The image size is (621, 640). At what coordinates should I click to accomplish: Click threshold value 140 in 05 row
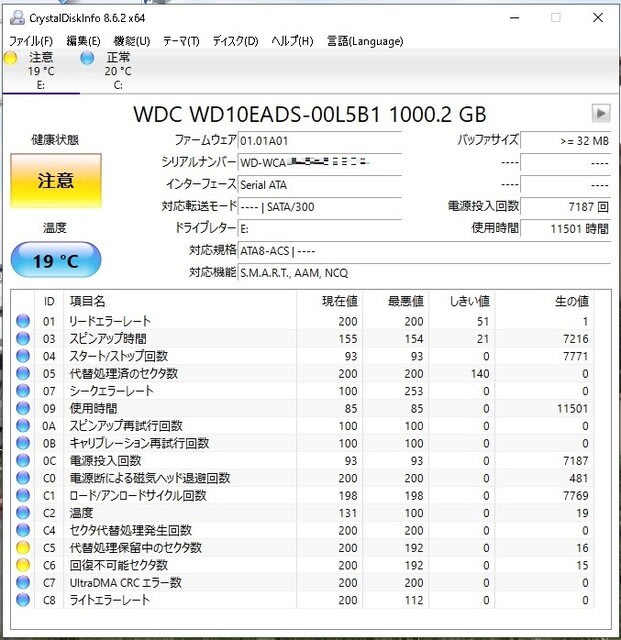(480, 373)
